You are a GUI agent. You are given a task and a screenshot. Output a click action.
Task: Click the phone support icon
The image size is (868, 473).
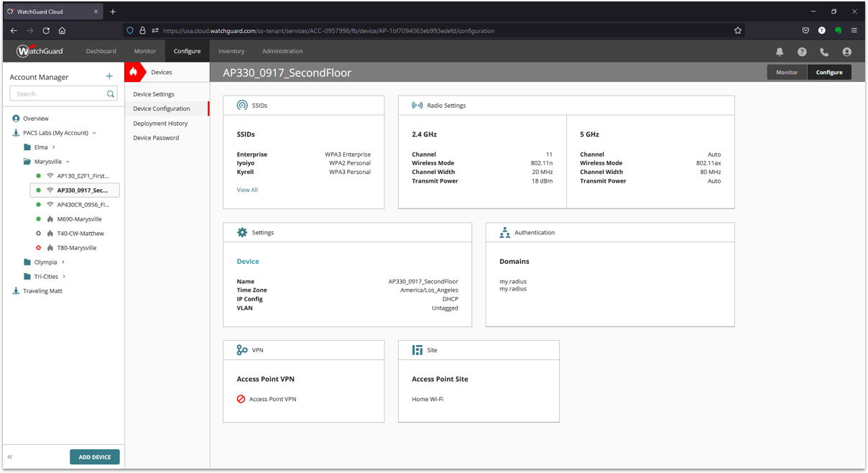pos(824,52)
